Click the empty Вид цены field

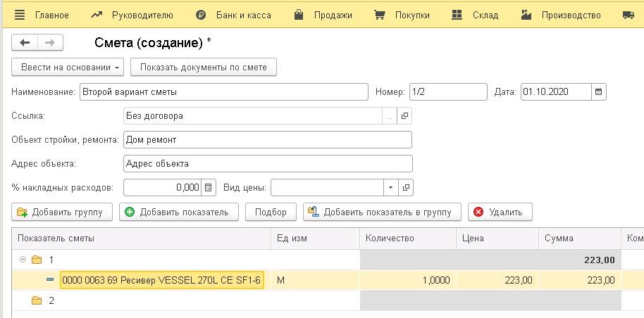click(328, 188)
